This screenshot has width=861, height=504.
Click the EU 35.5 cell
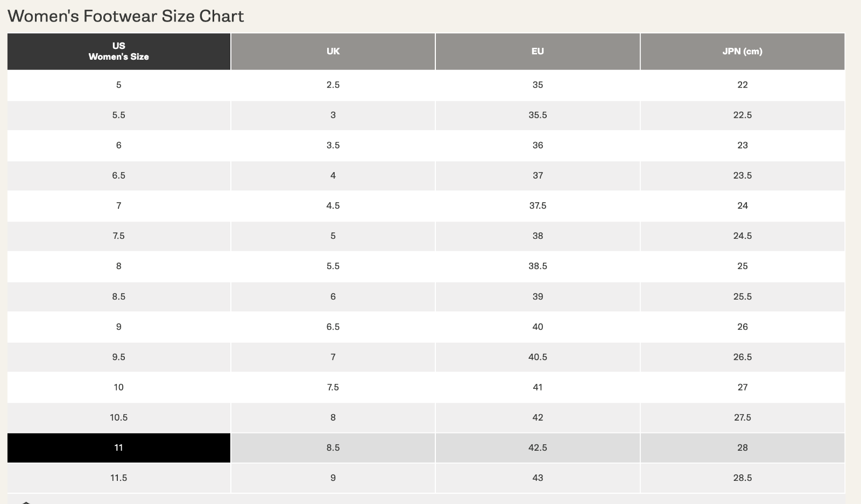pos(538,115)
